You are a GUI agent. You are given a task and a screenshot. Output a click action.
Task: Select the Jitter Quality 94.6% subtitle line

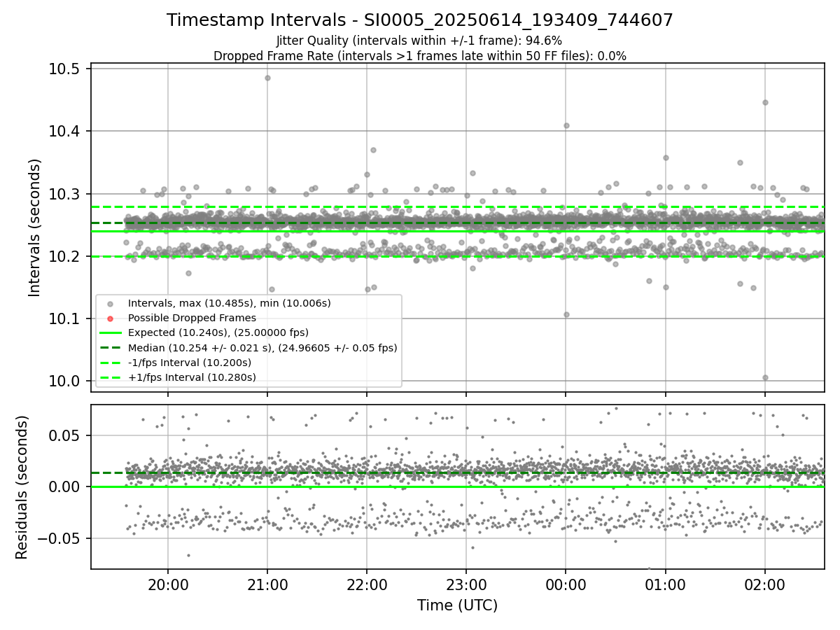click(419, 41)
